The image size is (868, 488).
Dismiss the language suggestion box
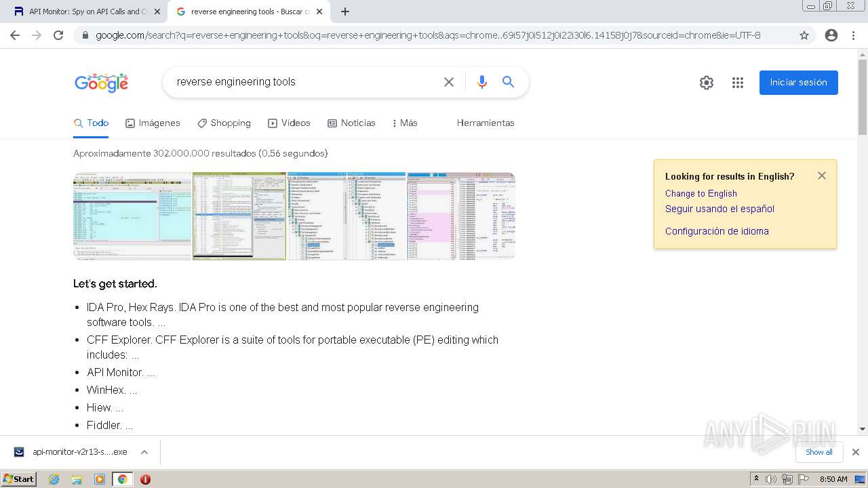[822, 176]
